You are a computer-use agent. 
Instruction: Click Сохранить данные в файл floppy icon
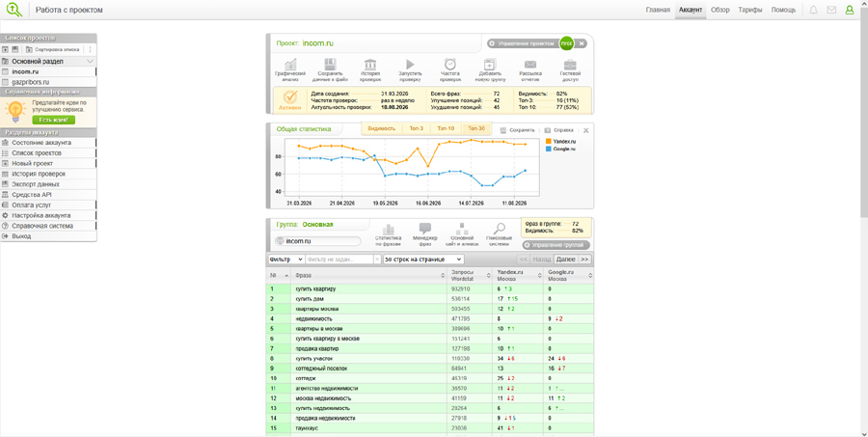pyautogui.click(x=331, y=65)
